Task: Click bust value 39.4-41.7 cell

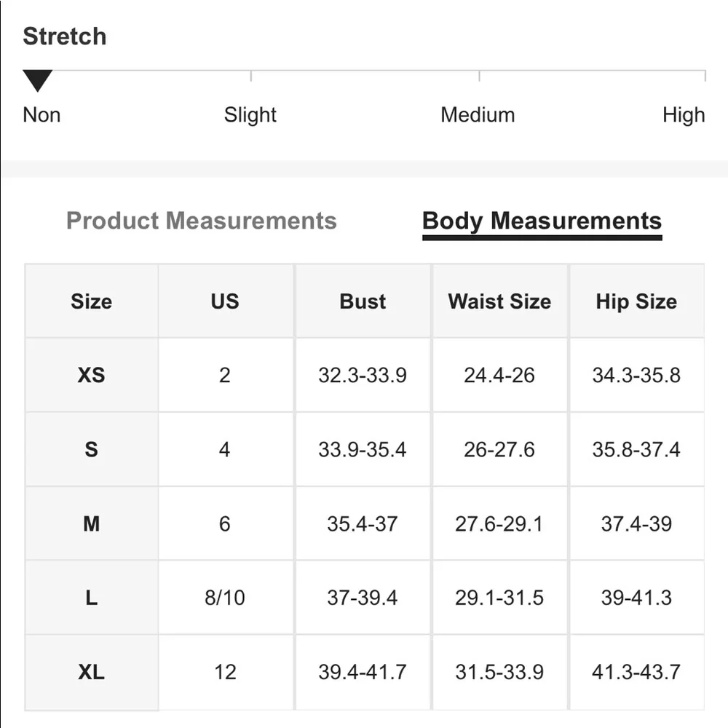Action: (363, 671)
